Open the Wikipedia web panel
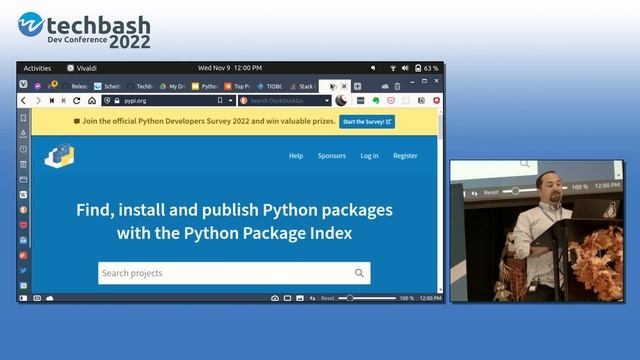Image resolution: width=640 pixels, height=360 pixels. click(23, 195)
